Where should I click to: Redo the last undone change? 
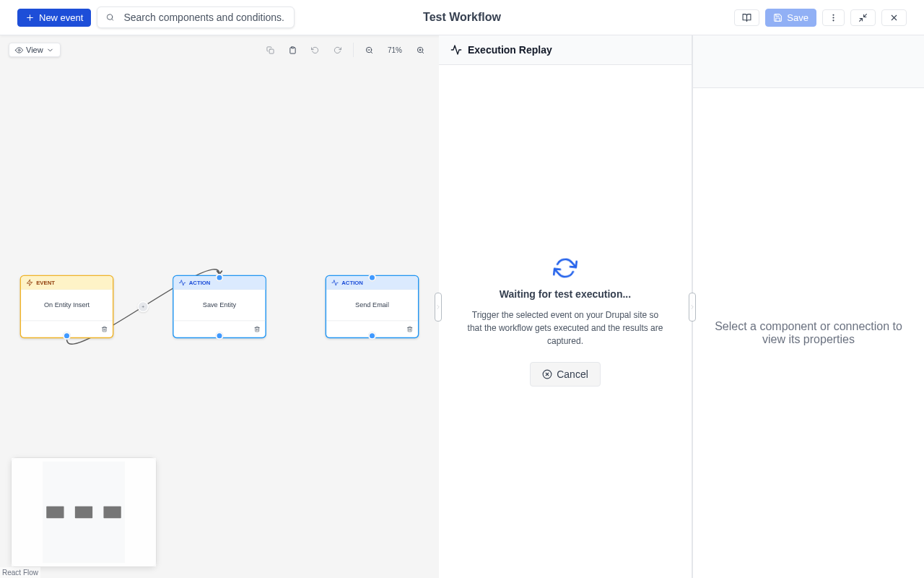click(x=337, y=50)
